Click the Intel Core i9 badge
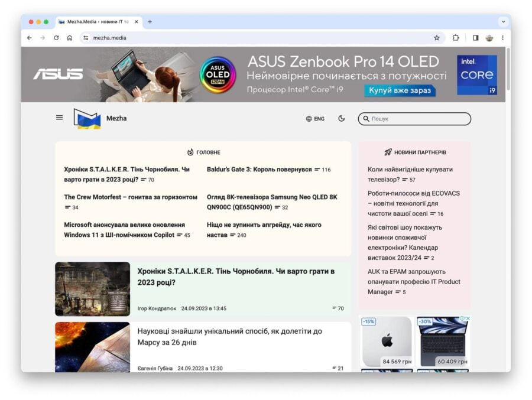 tap(477, 75)
